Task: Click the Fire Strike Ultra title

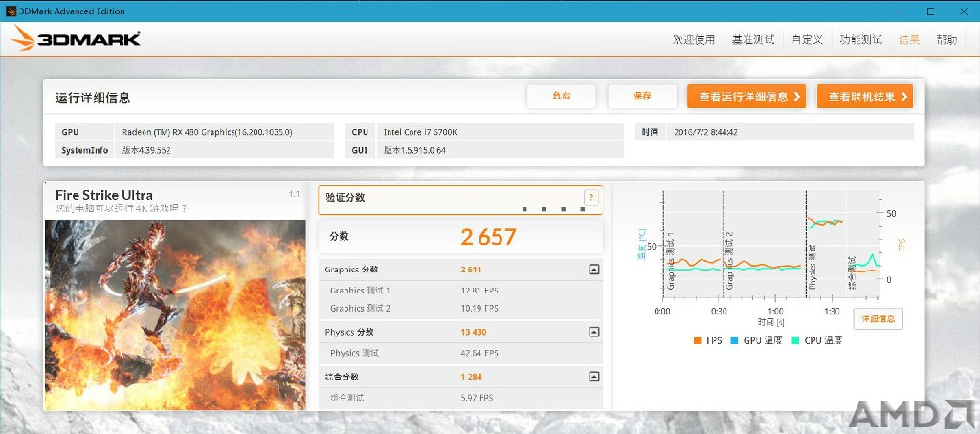Action: coord(103,195)
